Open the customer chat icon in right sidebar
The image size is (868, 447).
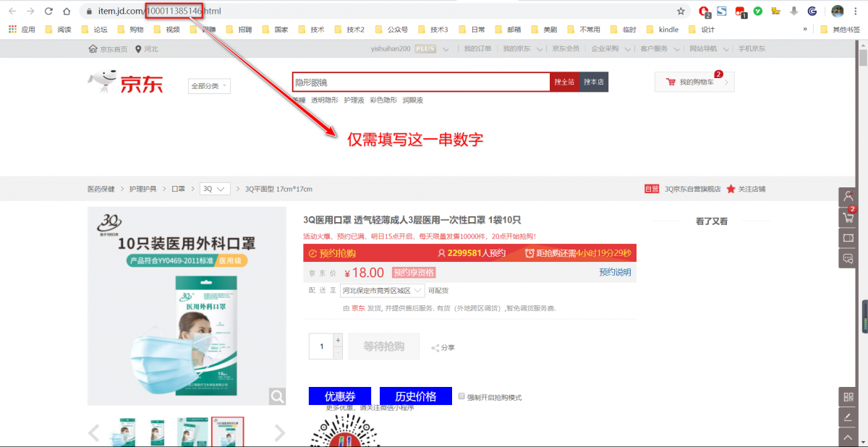(848, 258)
